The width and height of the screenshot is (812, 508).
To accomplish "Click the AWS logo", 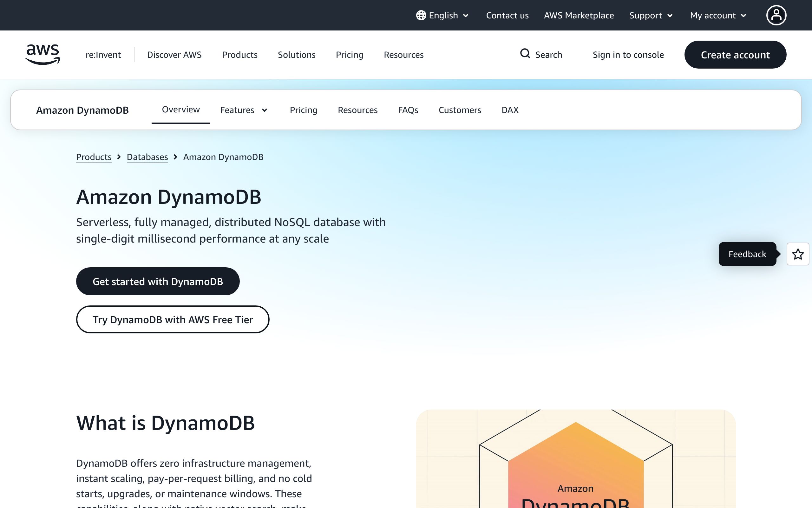I will coord(43,54).
